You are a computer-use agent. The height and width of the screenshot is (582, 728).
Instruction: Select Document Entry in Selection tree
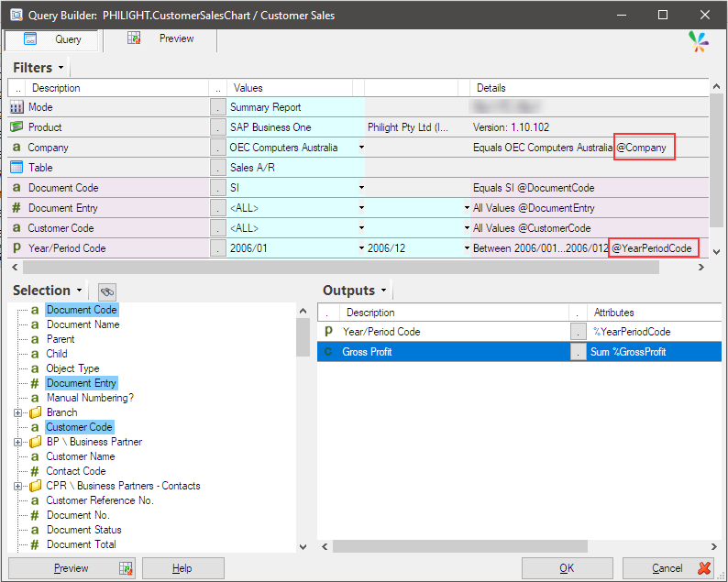coord(82,383)
